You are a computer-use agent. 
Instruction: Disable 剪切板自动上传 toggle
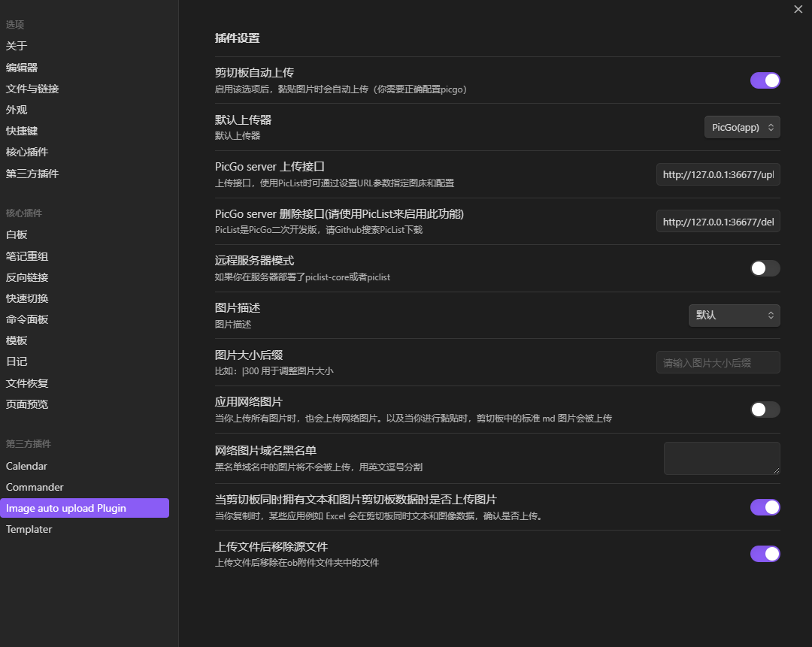tap(765, 80)
